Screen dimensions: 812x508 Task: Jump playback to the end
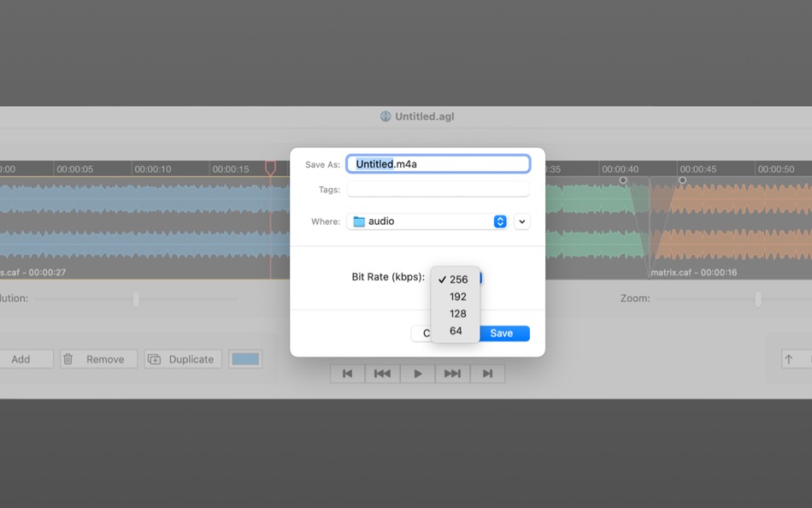[x=487, y=373]
